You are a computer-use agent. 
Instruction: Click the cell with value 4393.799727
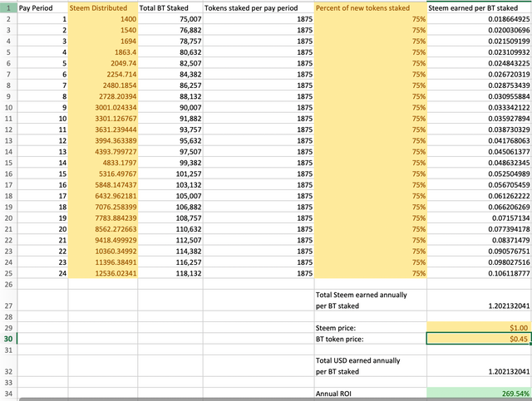coord(103,152)
